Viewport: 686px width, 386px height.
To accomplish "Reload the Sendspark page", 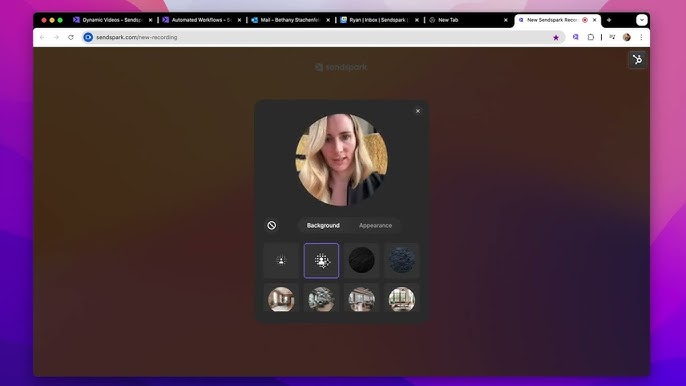I will (x=71, y=38).
